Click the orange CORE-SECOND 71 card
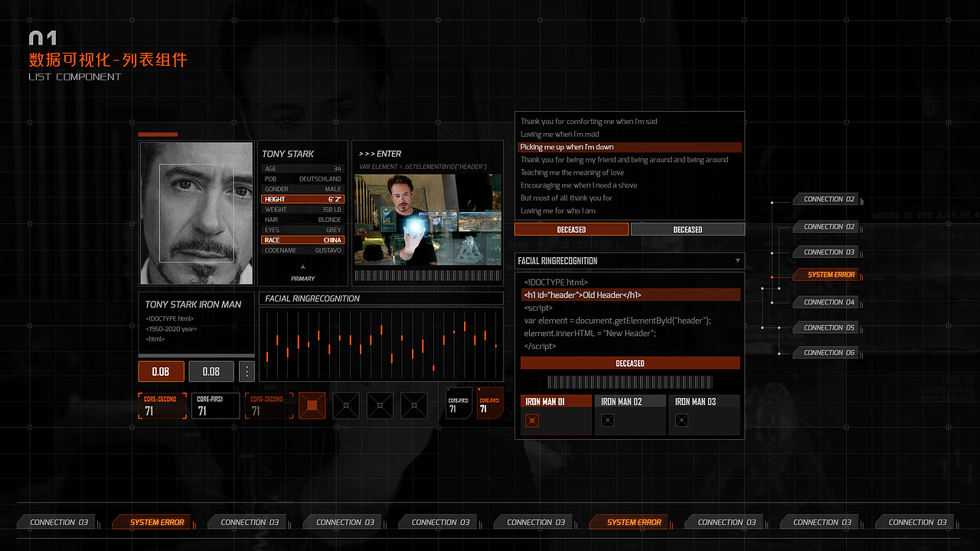Image resolution: width=980 pixels, height=551 pixels. (x=162, y=406)
